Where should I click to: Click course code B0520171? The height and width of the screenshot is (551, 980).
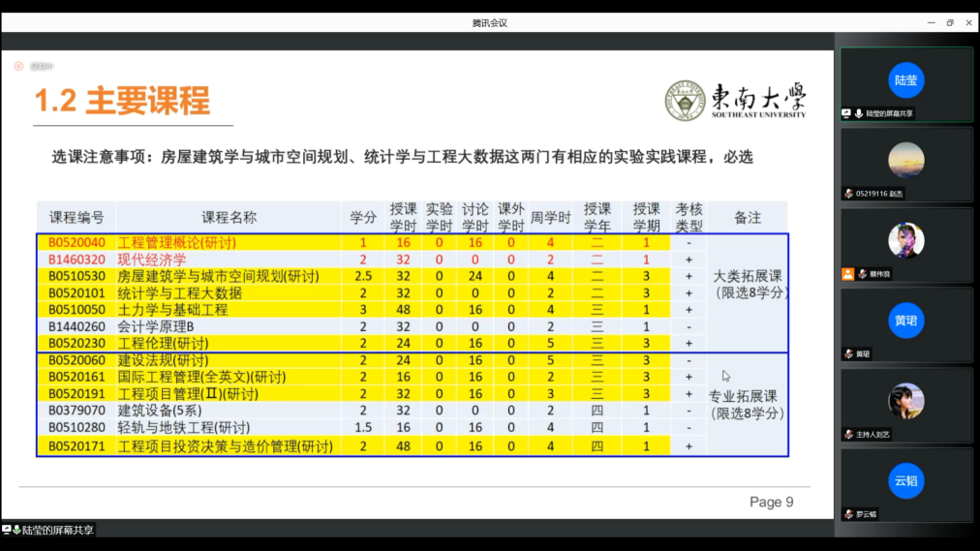click(77, 446)
